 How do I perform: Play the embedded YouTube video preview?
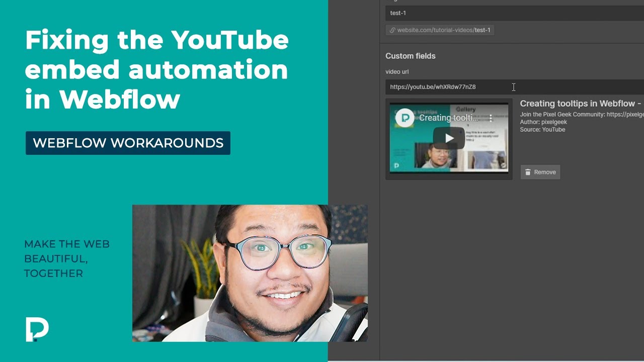click(x=449, y=138)
